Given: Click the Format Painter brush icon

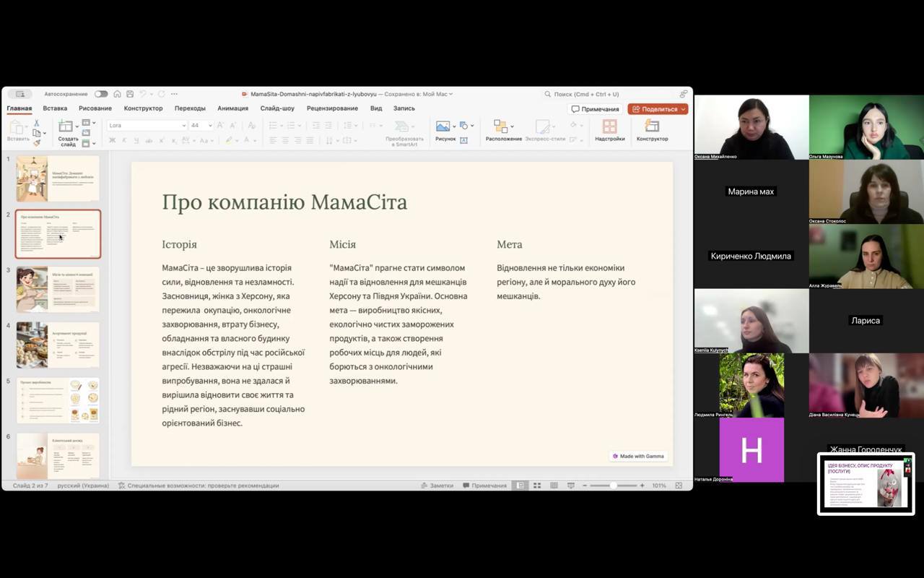Looking at the screenshot, I should pyautogui.click(x=36, y=142).
